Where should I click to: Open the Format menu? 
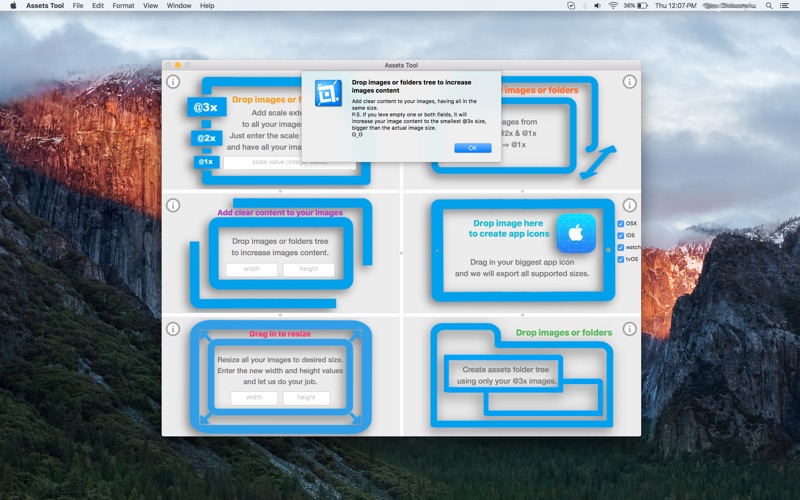pyautogui.click(x=123, y=6)
